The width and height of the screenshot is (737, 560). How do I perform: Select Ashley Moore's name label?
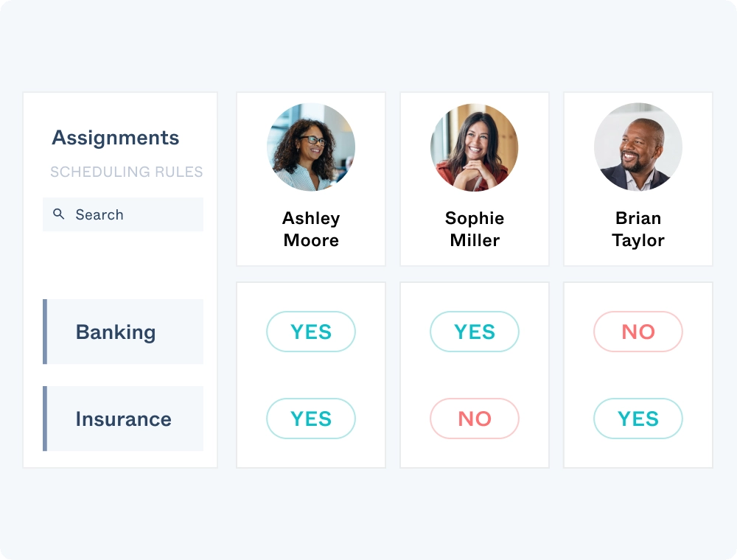[311, 228]
